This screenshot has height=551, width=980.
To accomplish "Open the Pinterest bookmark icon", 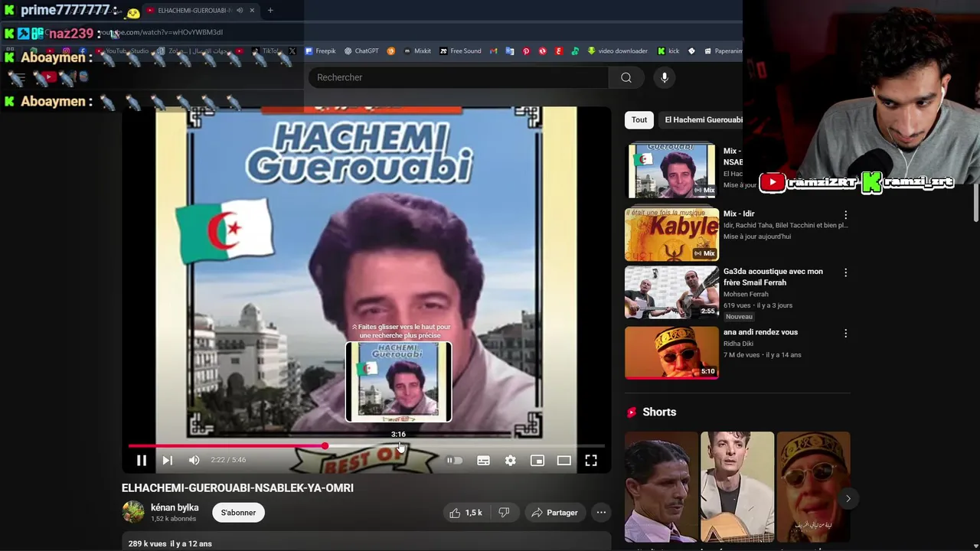I will (x=526, y=51).
